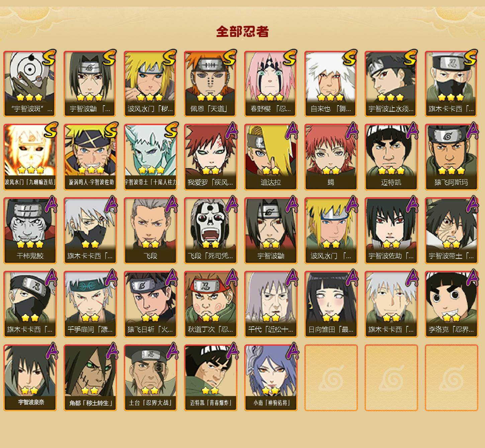
Task: Select the 宇智波泉奈 card
Action: point(30,378)
